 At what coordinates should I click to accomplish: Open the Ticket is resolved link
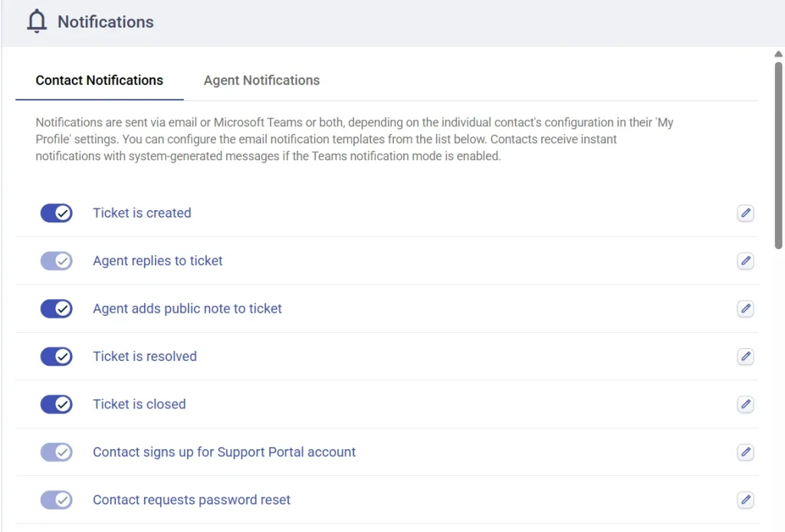[x=145, y=356]
